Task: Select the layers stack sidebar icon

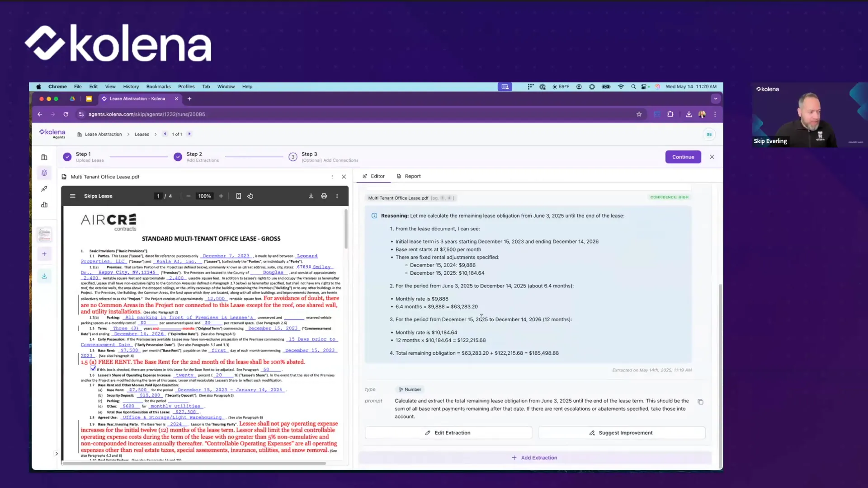Action: pyautogui.click(x=44, y=173)
